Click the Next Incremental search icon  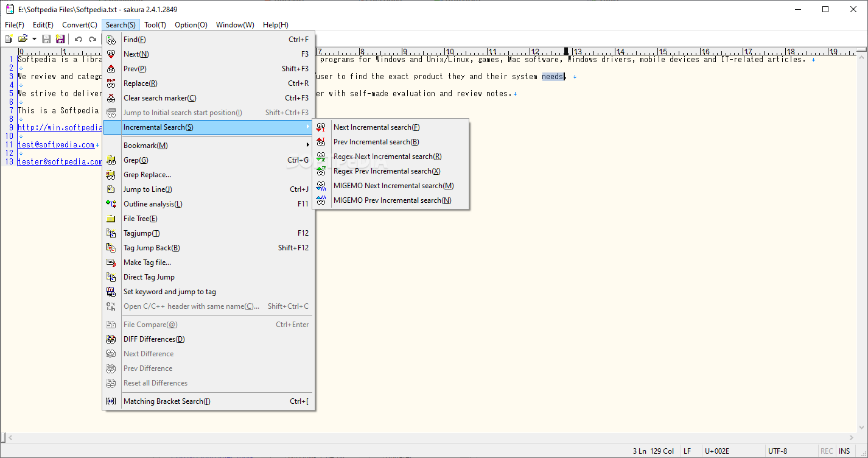click(x=321, y=127)
